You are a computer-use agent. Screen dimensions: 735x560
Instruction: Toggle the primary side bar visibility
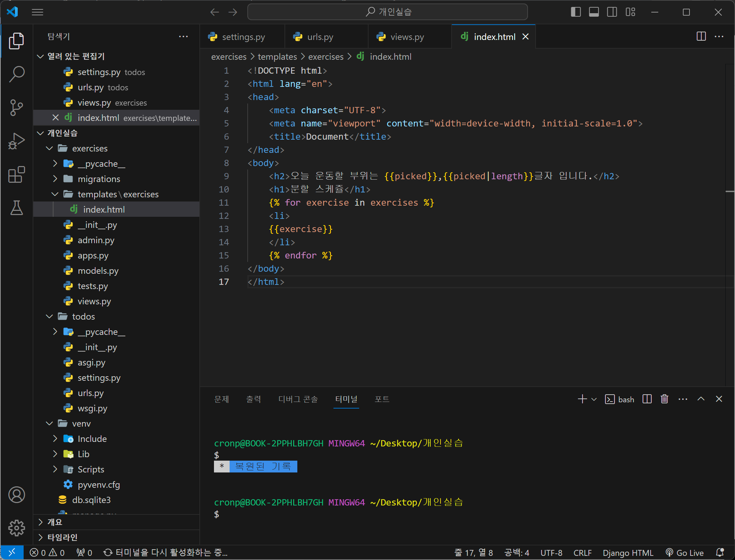576,12
